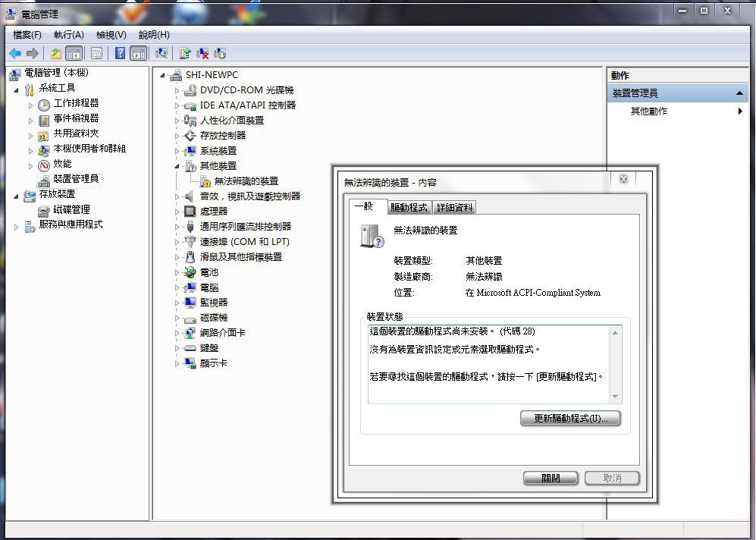Collapse the SHI-NEWPC root device node
The width and height of the screenshot is (756, 540).
[162, 75]
